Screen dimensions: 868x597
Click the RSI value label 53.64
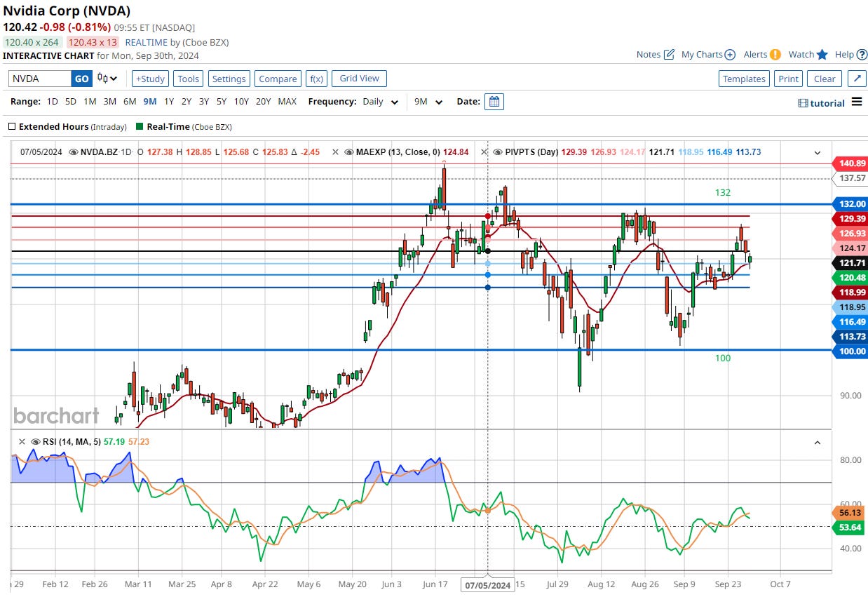850,527
